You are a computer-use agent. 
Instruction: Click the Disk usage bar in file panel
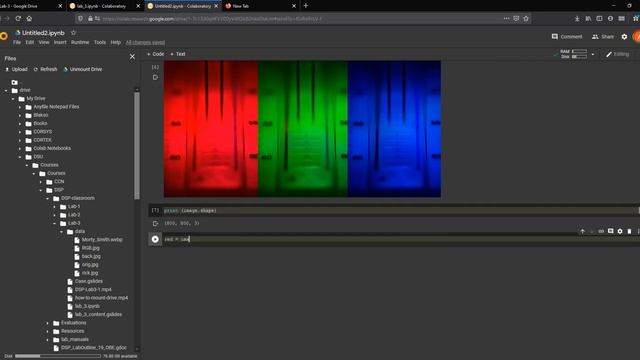58,356
